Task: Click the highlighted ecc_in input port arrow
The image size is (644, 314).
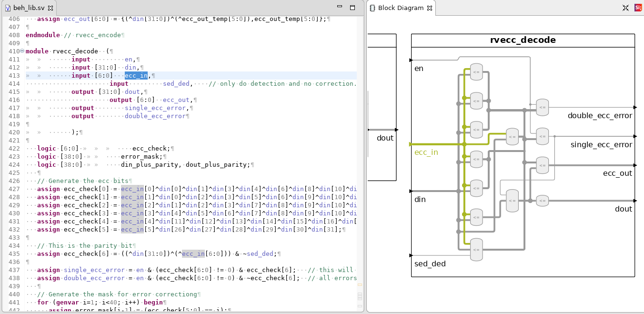Action: pyautogui.click(x=411, y=143)
